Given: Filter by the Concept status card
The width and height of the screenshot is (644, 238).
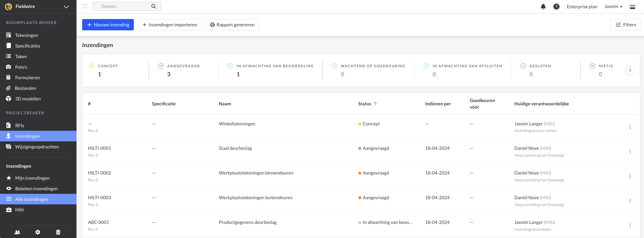Looking at the screenshot, I should 116,70.
